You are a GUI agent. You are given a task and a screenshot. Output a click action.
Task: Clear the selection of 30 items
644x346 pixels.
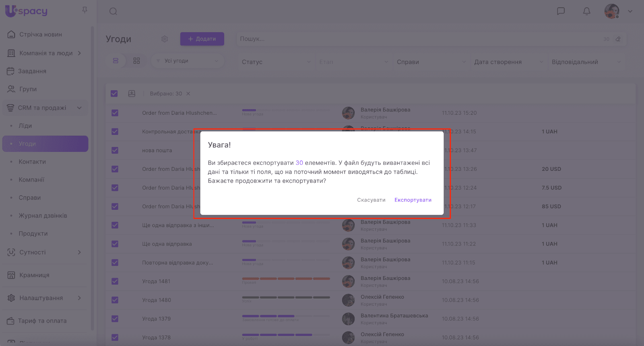(188, 93)
